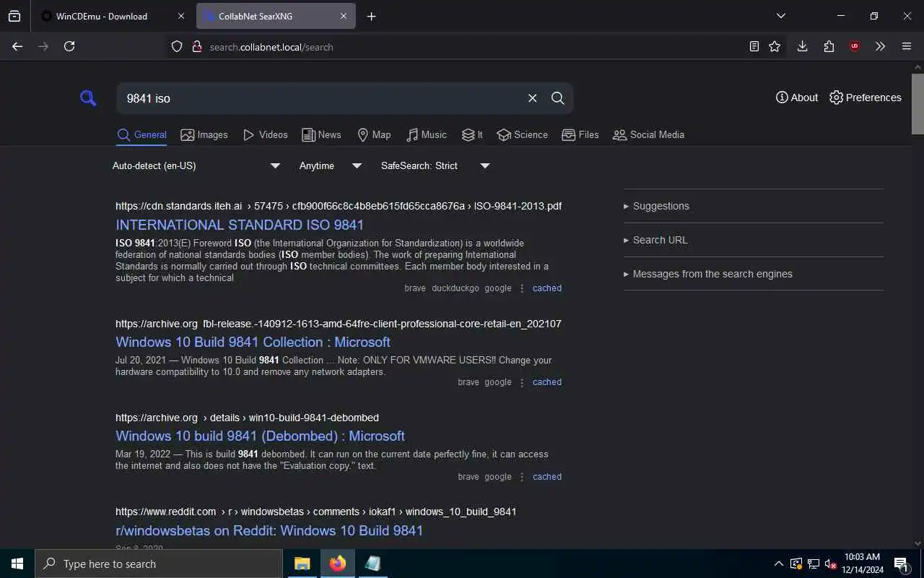The height and width of the screenshot is (578, 924).
Task: Click Firefox icon in taskbar
Action: [338, 564]
